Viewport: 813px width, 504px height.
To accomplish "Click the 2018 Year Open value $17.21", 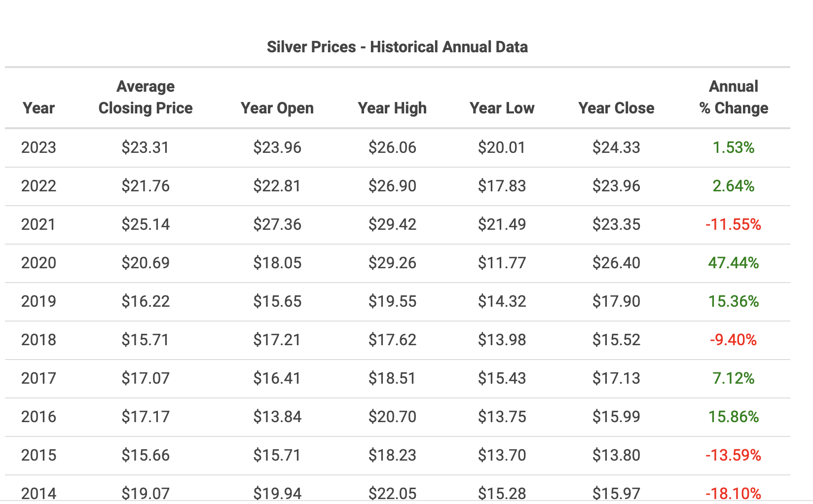I will pyautogui.click(x=277, y=340).
